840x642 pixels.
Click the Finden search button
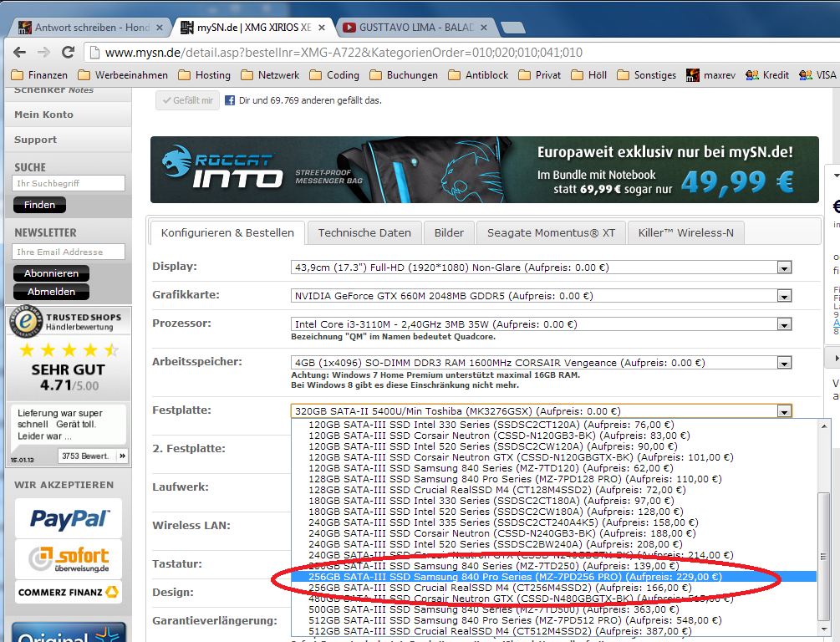coord(39,205)
